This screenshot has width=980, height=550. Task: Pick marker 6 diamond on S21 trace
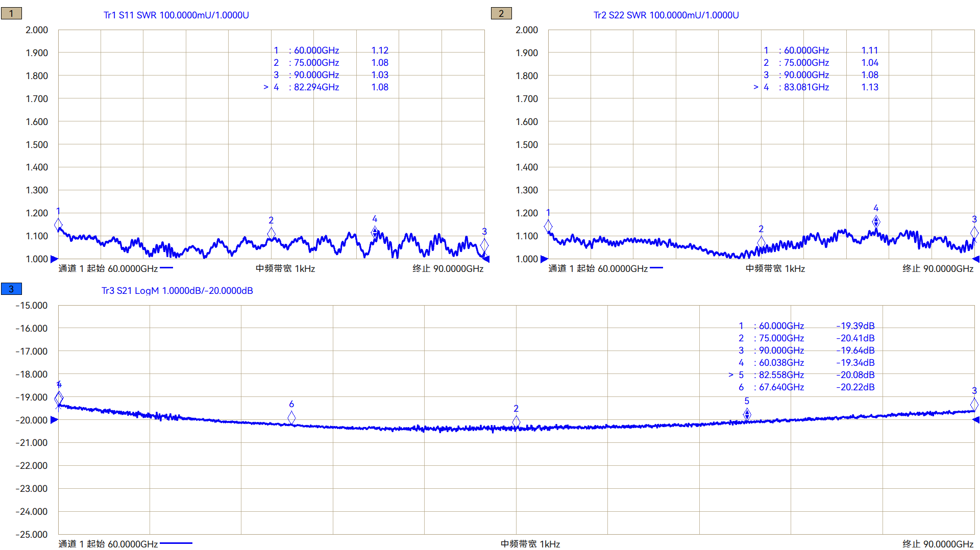(291, 418)
